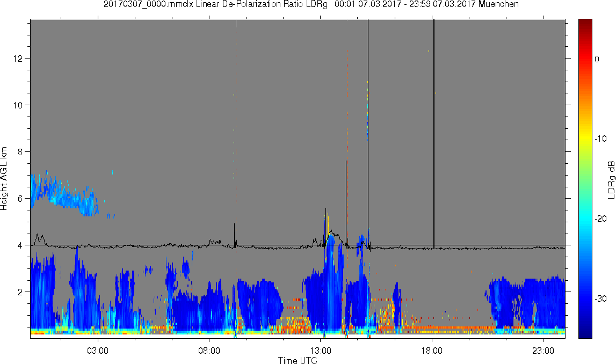Click the colorbar value -30
The image size is (616, 364).
(600, 299)
